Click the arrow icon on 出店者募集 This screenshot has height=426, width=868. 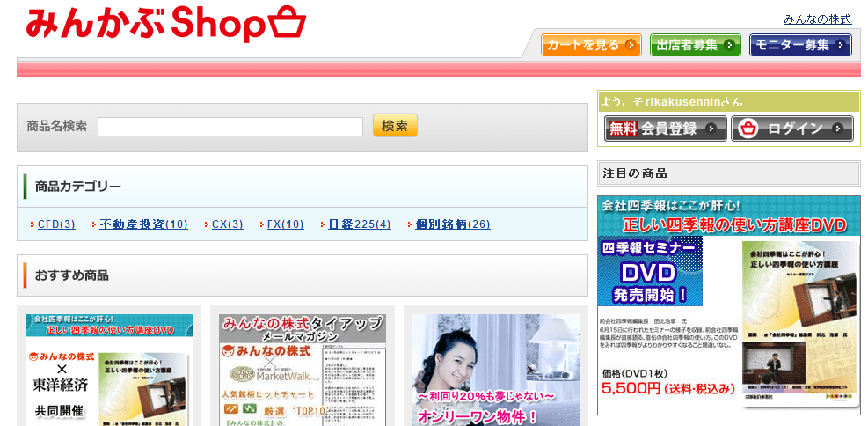pyautogui.click(x=728, y=46)
